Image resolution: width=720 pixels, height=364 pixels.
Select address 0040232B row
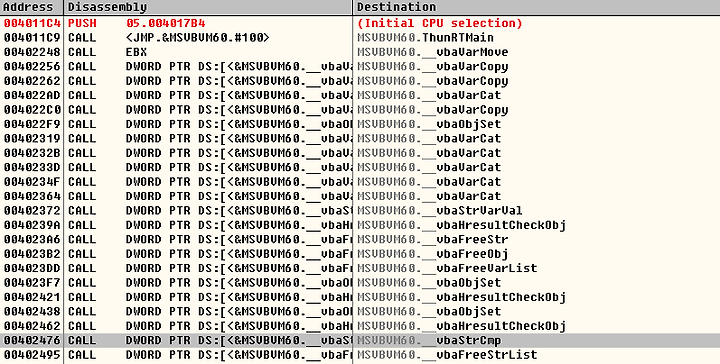click(x=32, y=153)
